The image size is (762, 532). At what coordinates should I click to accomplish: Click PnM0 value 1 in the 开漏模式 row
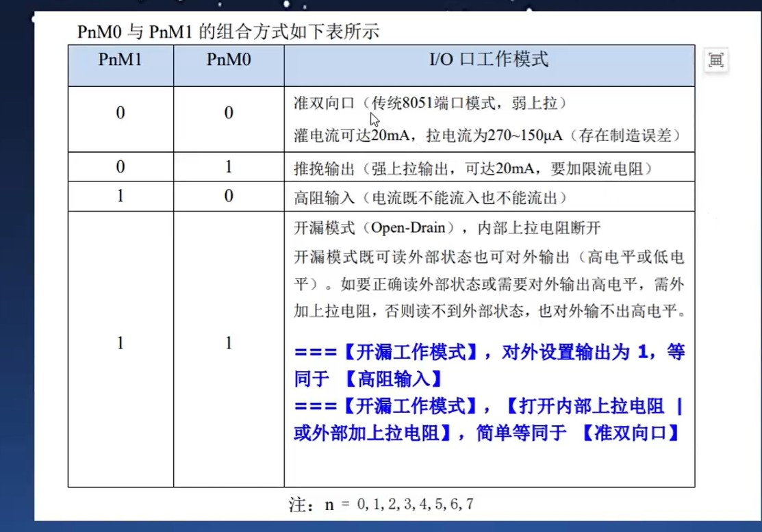click(x=229, y=343)
